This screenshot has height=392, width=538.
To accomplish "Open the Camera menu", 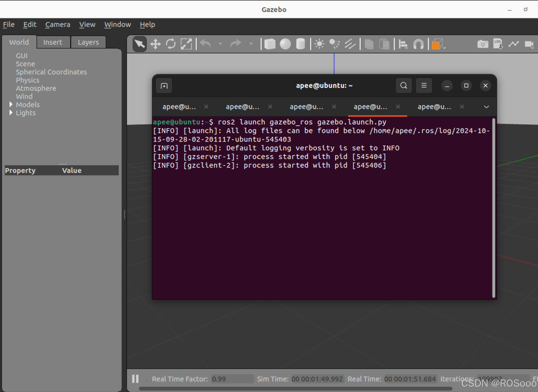I will click(x=58, y=24).
